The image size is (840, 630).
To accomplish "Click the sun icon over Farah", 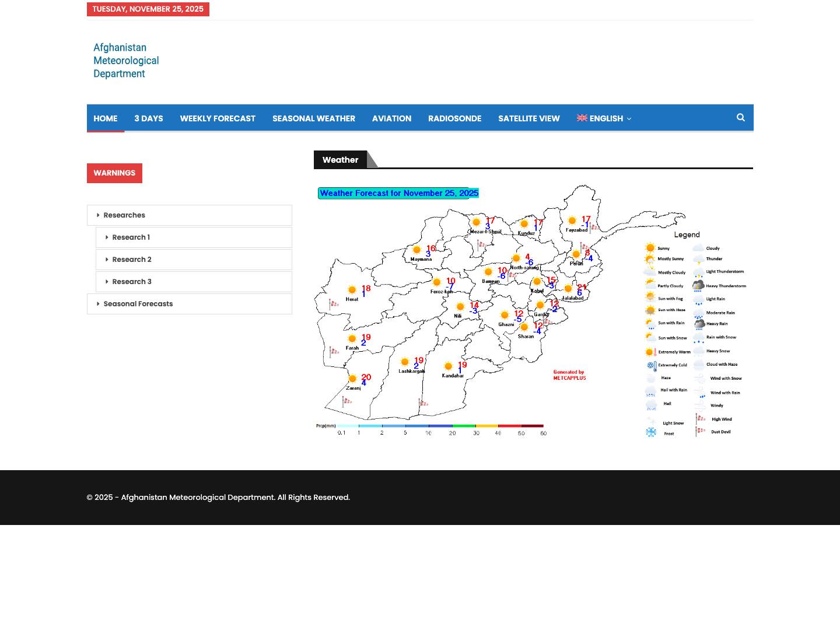I will [x=352, y=338].
